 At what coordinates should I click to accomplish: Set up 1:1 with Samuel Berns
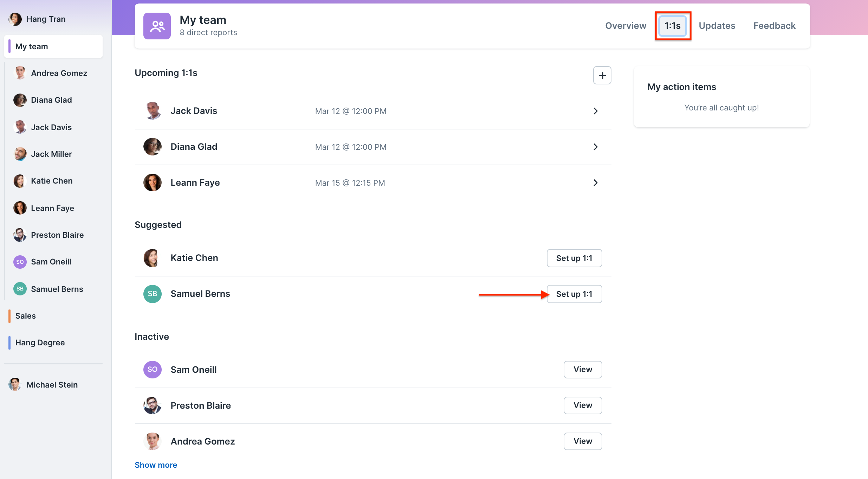coord(574,294)
